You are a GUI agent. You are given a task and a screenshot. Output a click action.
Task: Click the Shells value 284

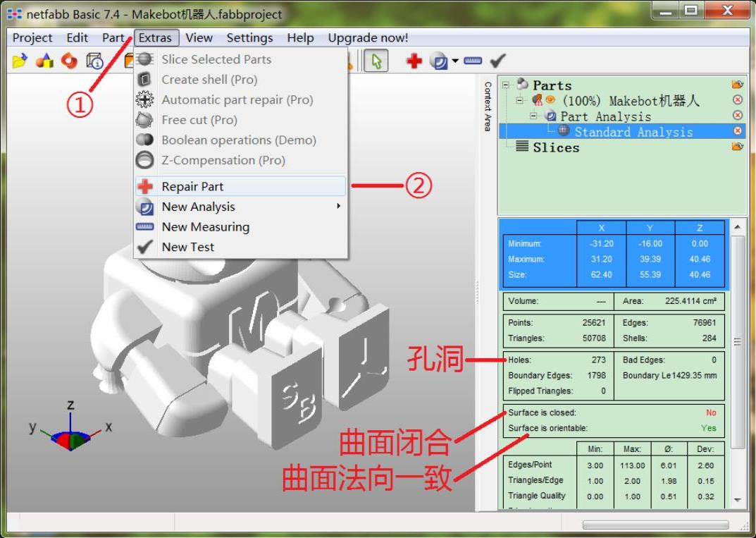[709, 338]
